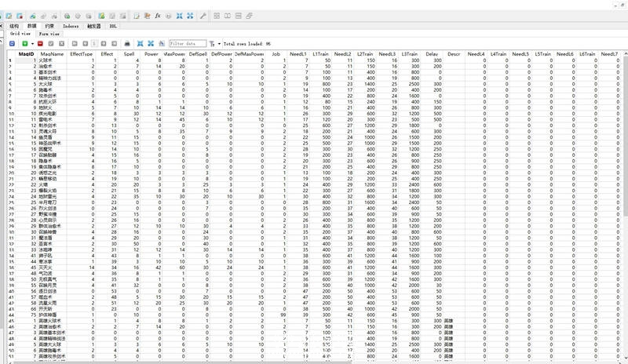
Task: Open configuration with the wrench icon
Action: pos(203,16)
